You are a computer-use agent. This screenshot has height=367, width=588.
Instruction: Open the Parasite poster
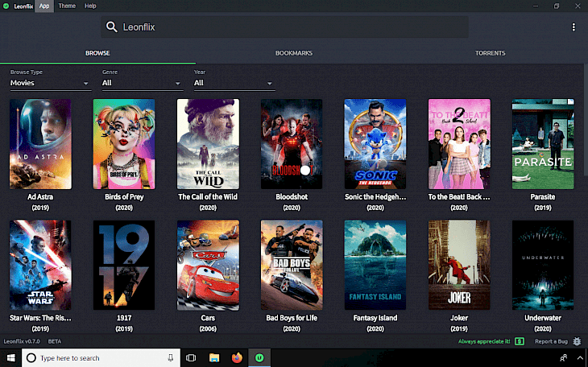(x=543, y=144)
